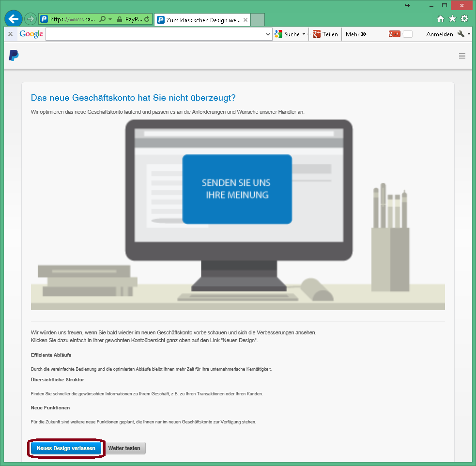The width and height of the screenshot is (476, 466).
Task: Click the Weiter testen button
Action: (x=124, y=448)
